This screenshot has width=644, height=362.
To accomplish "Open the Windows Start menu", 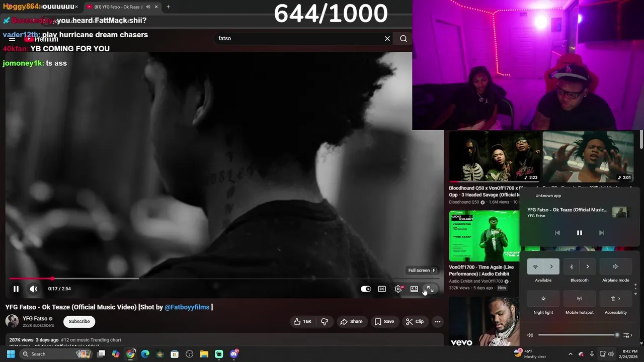I will (11, 354).
